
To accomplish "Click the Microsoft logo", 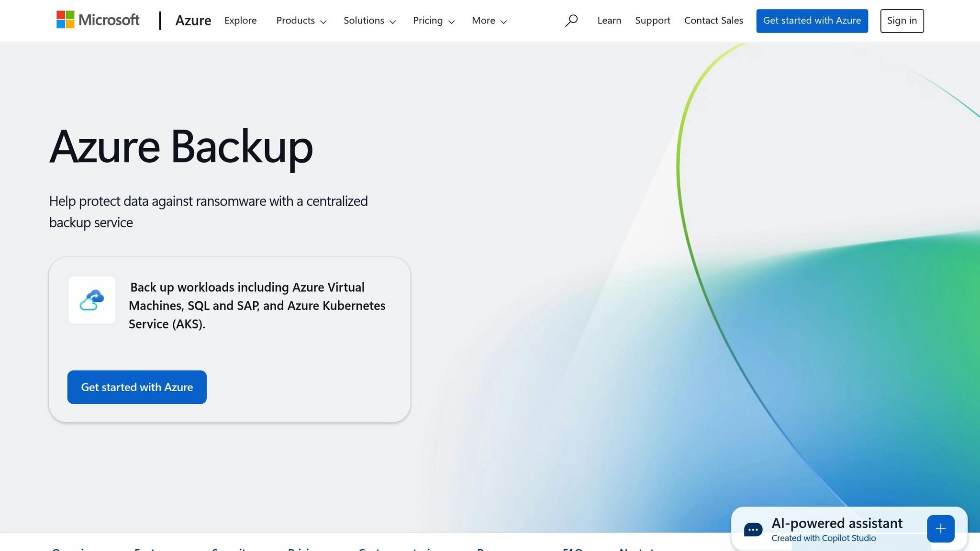I will click(x=98, y=20).
